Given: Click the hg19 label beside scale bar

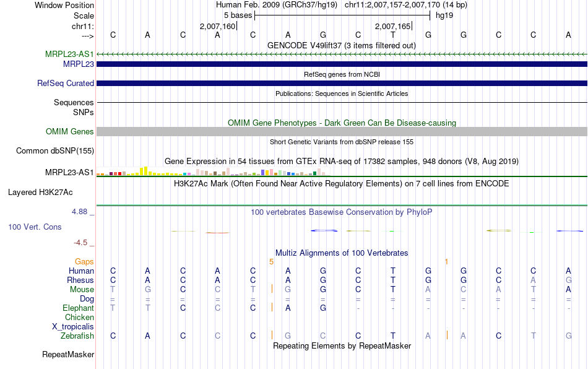Looking at the screenshot, I should click(444, 15).
